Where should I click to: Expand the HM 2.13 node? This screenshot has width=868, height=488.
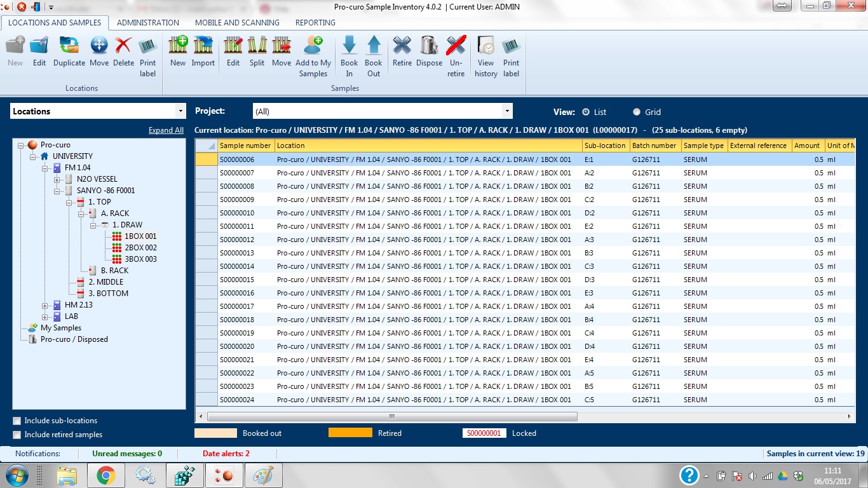click(x=45, y=305)
